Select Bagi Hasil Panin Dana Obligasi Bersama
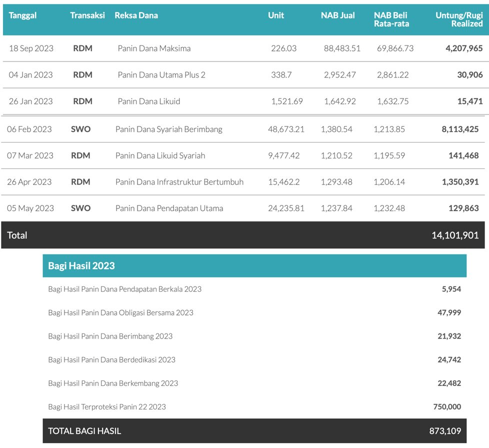The height and width of the screenshot is (448, 489). [120, 313]
